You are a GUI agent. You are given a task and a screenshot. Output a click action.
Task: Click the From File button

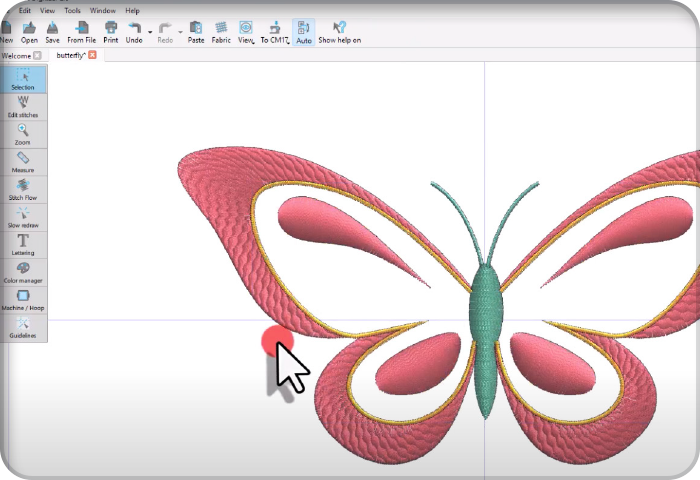[82, 32]
